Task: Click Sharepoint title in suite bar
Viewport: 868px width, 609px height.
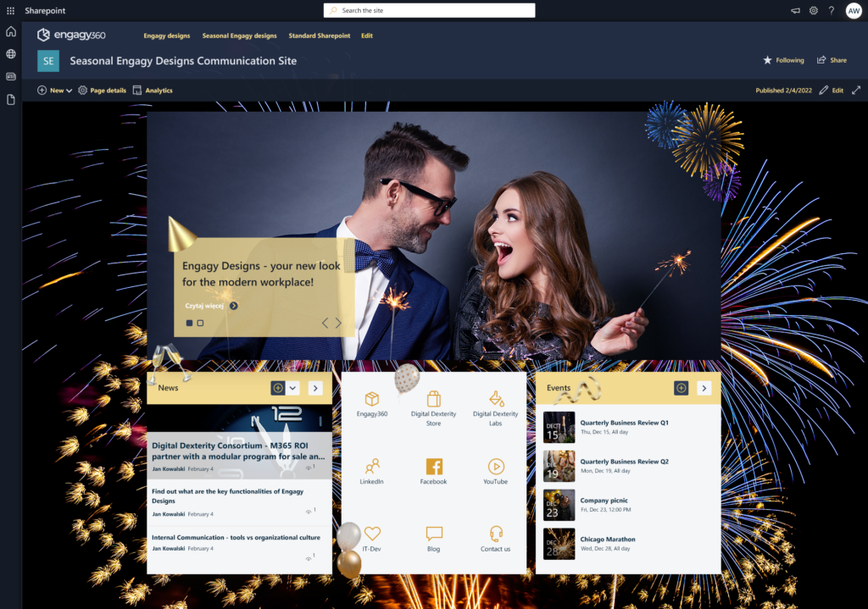Action: 45,10
